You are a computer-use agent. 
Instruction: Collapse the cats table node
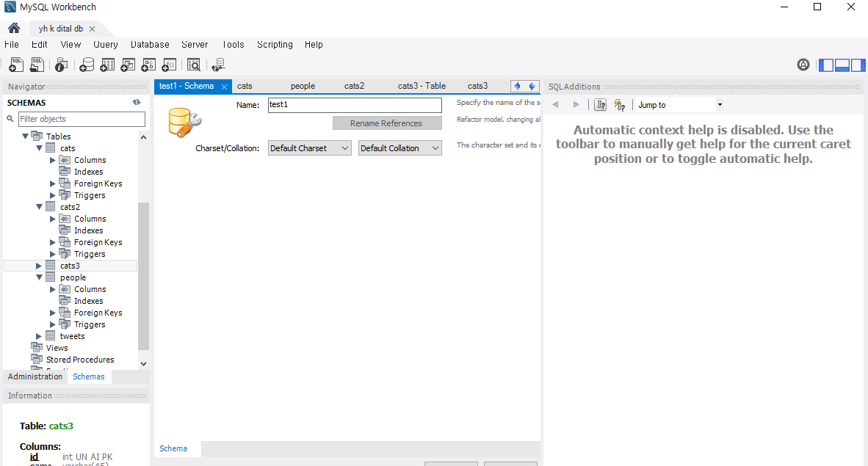click(39, 148)
